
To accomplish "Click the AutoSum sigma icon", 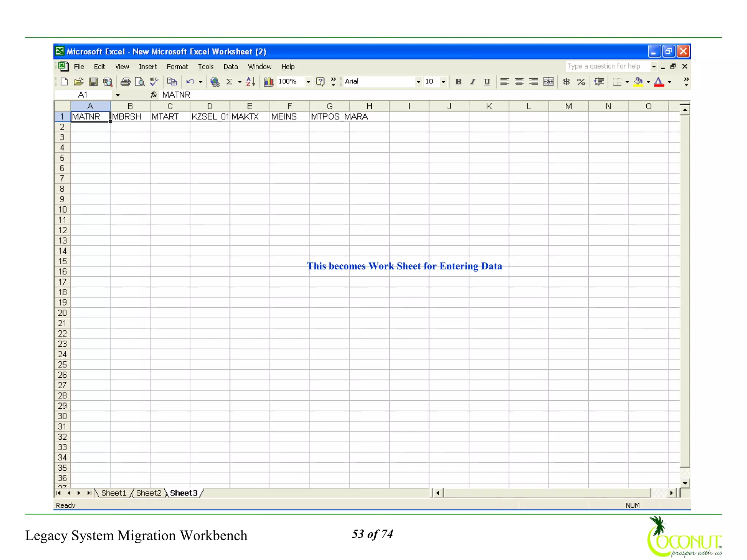I will click(229, 82).
